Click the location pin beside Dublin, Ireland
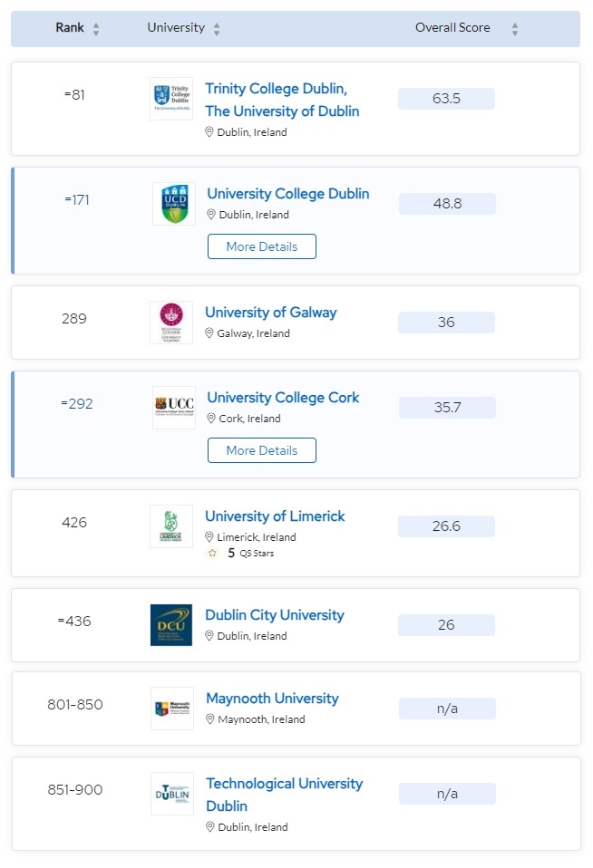Viewport: 593px width, 868px height. [x=209, y=132]
